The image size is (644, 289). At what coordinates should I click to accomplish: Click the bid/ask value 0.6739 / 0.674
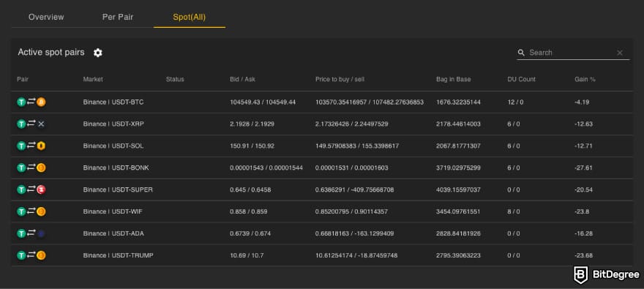pyautogui.click(x=250, y=233)
